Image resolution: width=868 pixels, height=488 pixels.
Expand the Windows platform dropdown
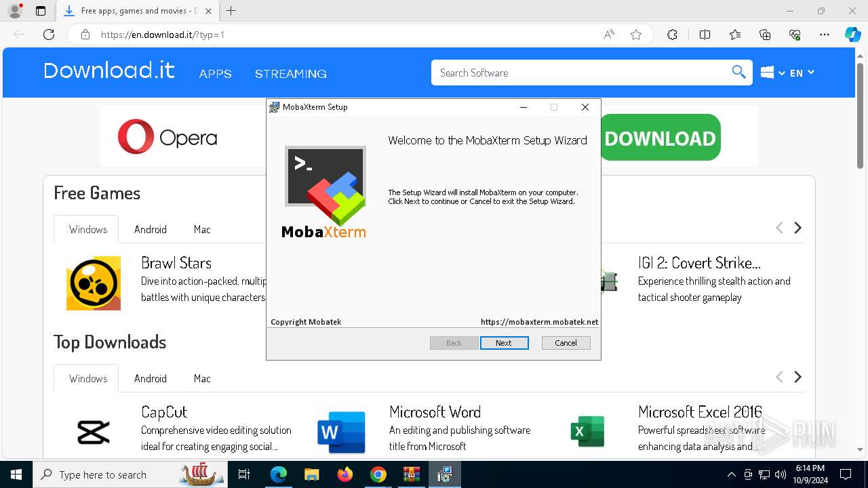tap(772, 73)
